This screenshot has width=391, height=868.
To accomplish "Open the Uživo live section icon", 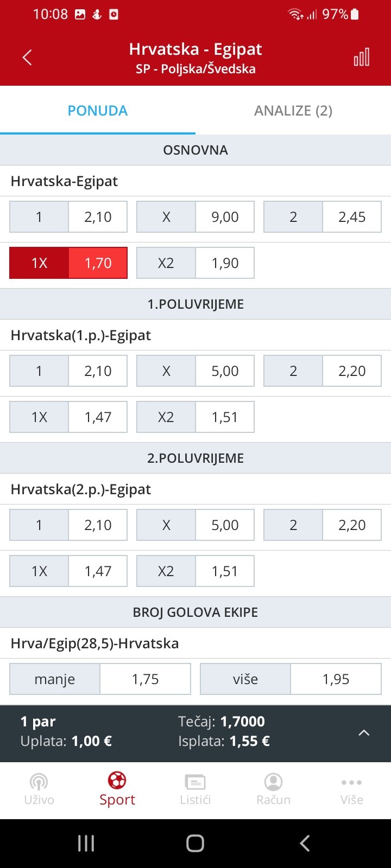I will pyautogui.click(x=39, y=782).
